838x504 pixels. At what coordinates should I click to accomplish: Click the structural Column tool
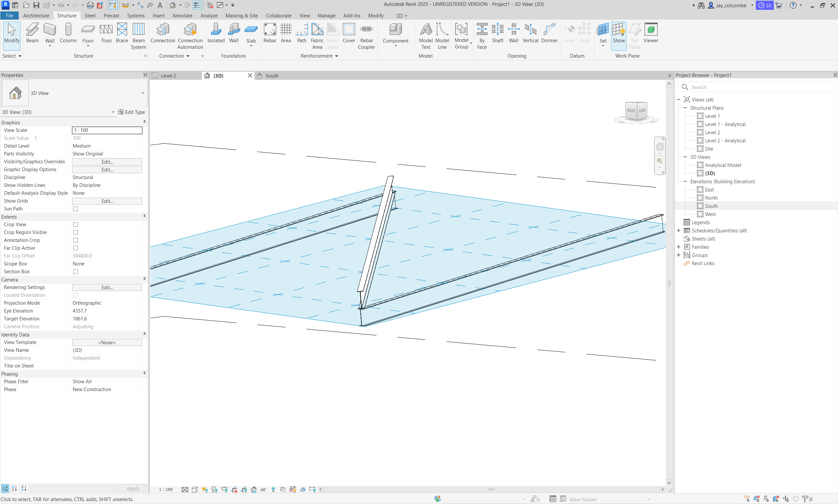(68, 33)
